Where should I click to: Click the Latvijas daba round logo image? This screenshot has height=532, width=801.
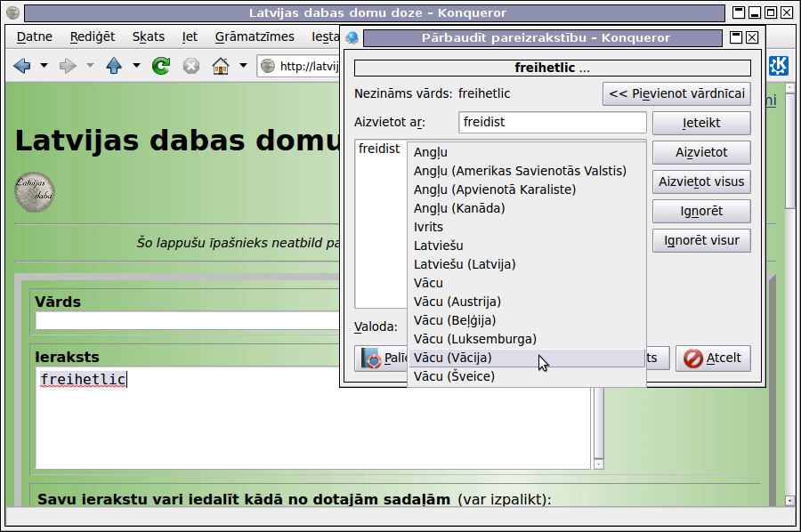(x=34, y=192)
